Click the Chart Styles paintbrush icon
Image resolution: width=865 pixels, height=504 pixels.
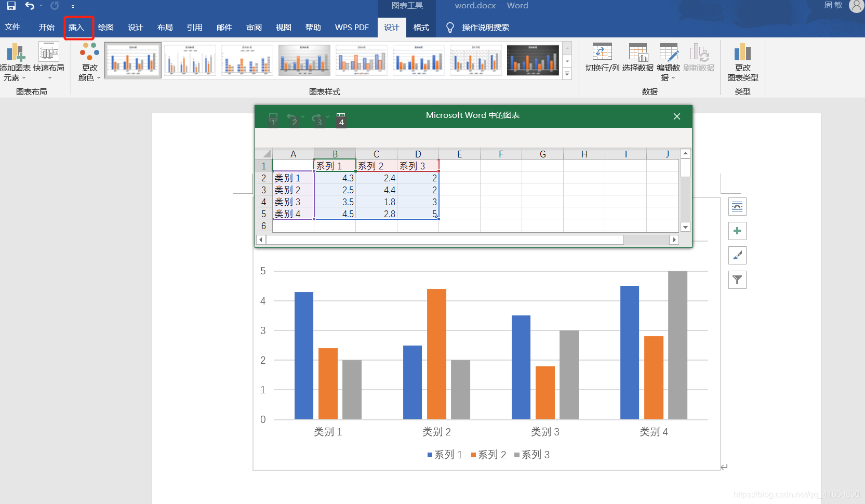pos(737,255)
